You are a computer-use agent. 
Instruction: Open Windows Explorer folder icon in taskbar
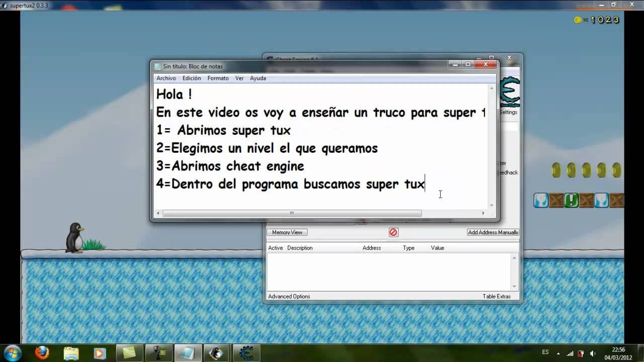[71, 353]
